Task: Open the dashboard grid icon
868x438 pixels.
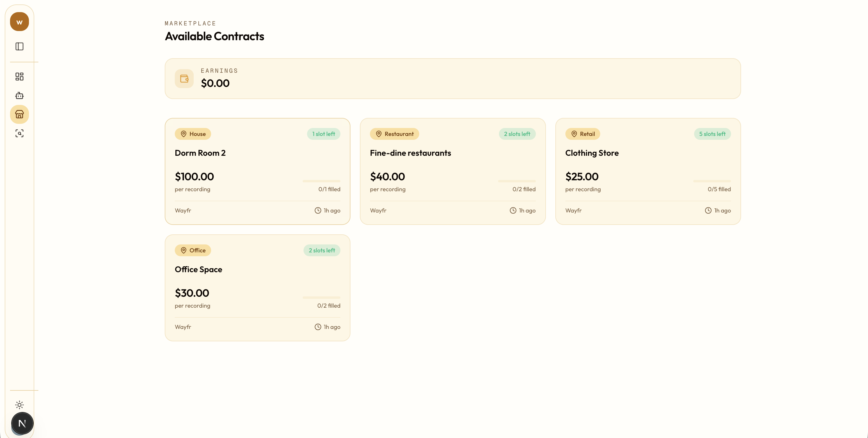Action: (x=19, y=77)
